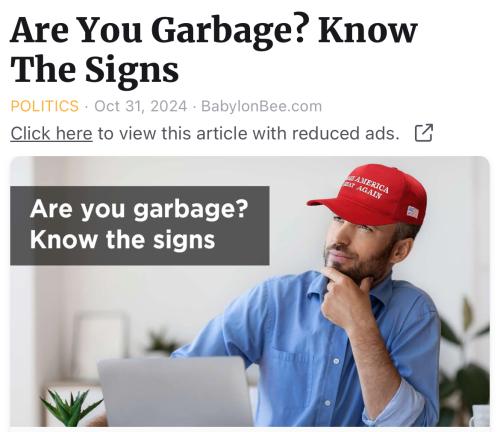The image size is (500, 432).
Task: Click "Know the signs" text inside the image banner
Action: click(x=122, y=240)
